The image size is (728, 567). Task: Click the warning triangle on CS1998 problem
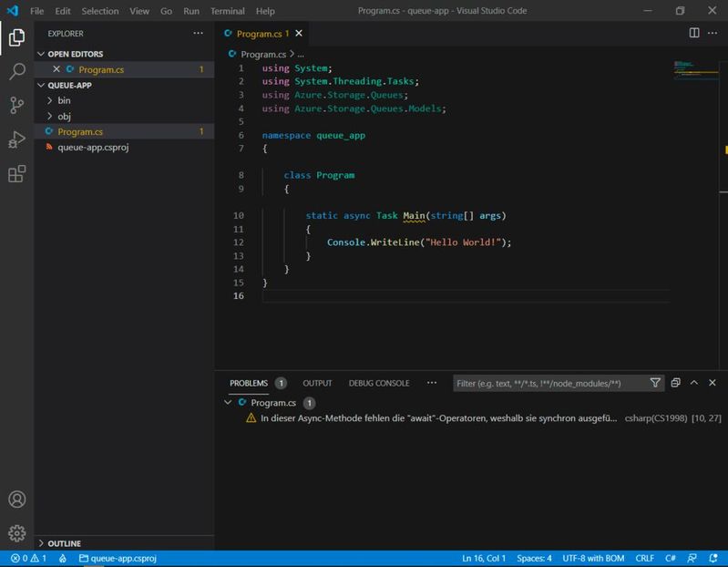click(x=251, y=418)
